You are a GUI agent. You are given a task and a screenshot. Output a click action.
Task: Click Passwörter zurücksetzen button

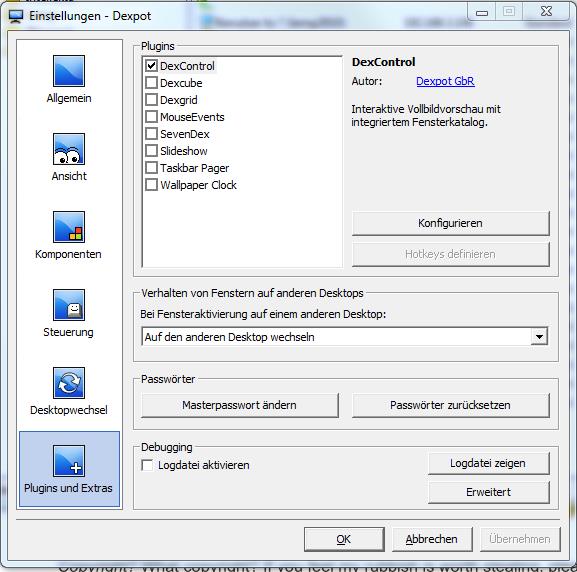pyautogui.click(x=450, y=405)
